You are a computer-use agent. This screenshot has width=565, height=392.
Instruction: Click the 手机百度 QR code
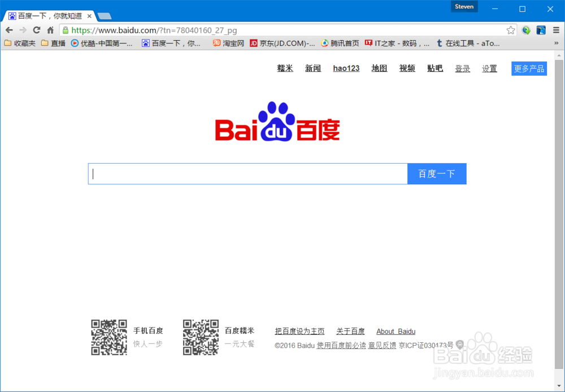[109, 337]
